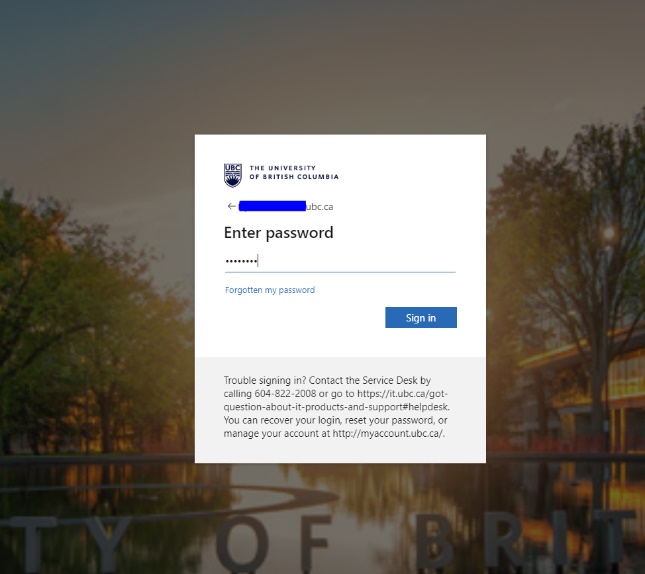Focus the password input field
Image resolution: width=645 pixels, height=574 pixels.
point(340,261)
